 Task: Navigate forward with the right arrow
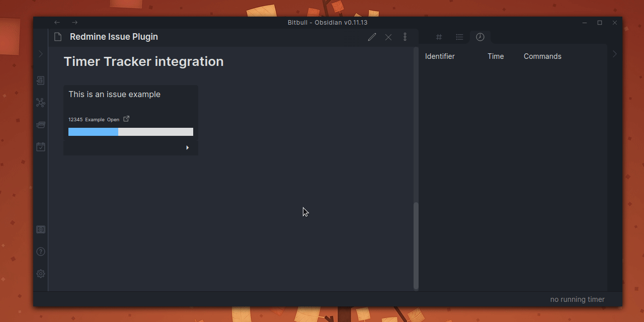click(x=74, y=22)
